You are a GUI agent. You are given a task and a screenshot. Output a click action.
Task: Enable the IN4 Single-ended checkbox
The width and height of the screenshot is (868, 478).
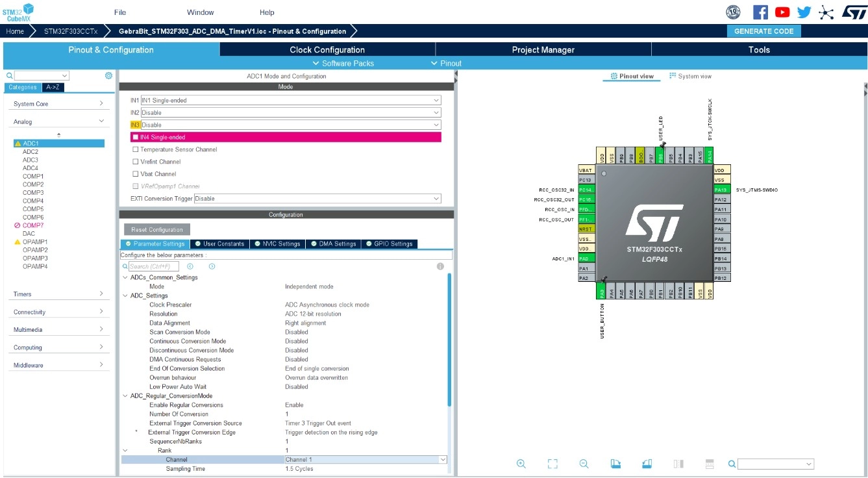click(136, 137)
